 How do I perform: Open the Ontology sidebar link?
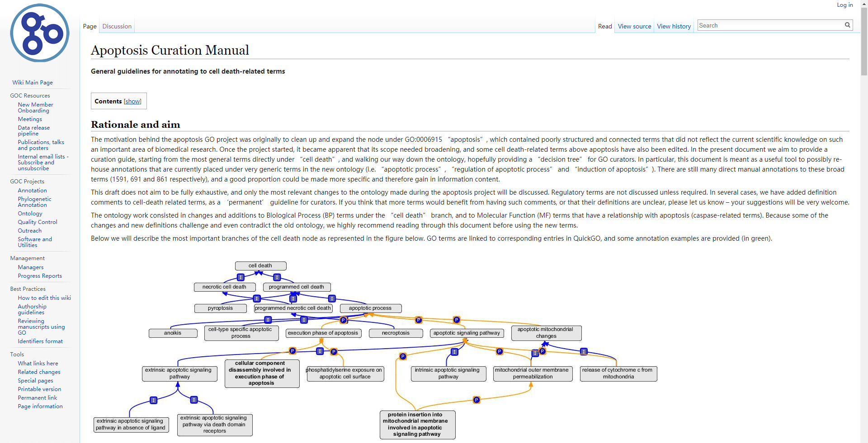[x=30, y=214]
